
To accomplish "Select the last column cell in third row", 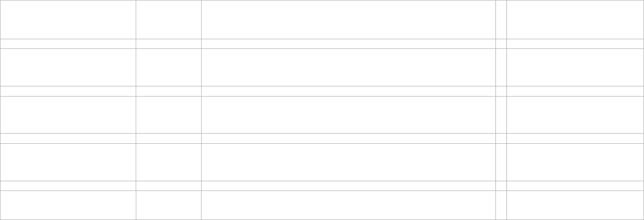I will click(575, 67).
